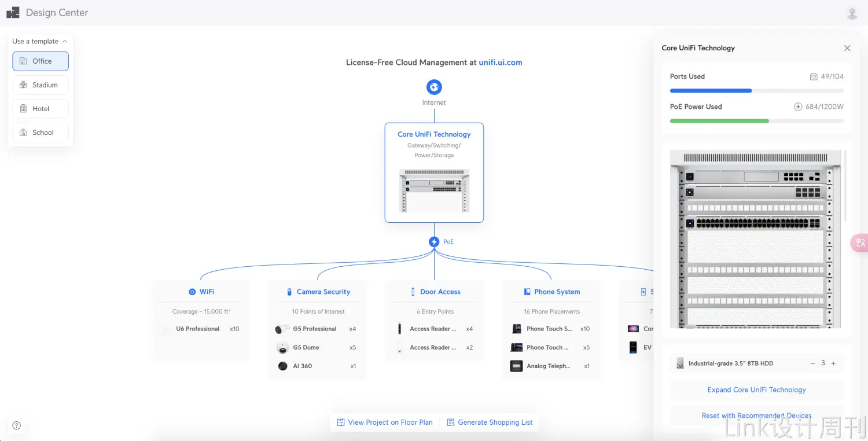The height and width of the screenshot is (441, 868).
Task: Decrease HDD quantity with minus button
Action: (x=812, y=363)
